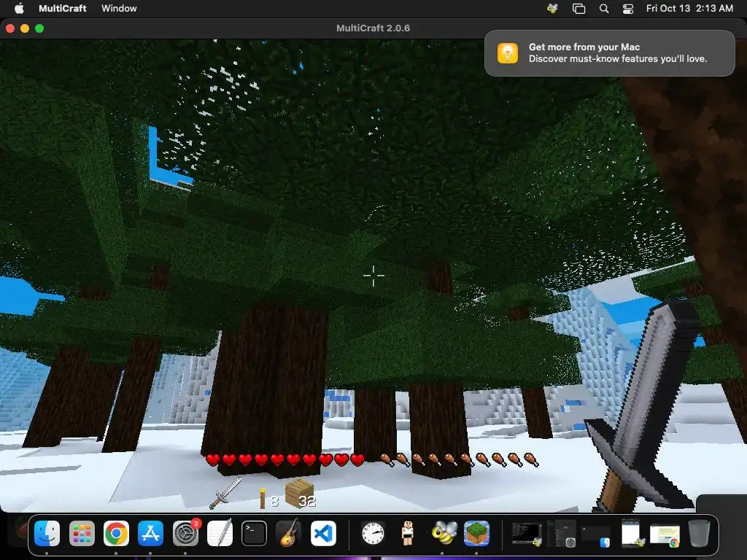Open Launchpad from the Dock

[x=82, y=533]
